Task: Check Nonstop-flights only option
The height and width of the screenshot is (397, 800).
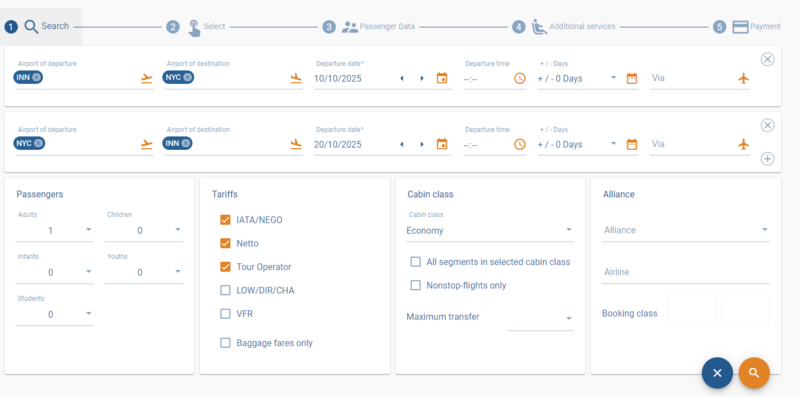Action: coord(416,285)
